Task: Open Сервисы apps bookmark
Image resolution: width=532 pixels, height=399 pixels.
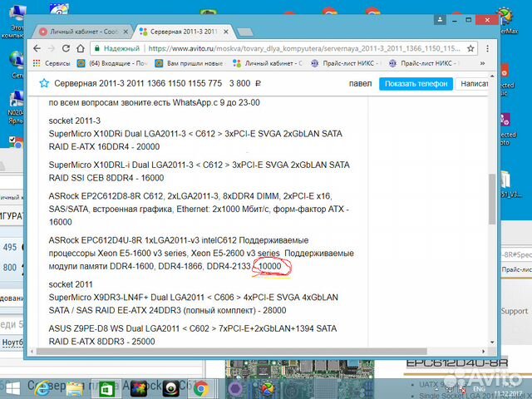Action: click(x=52, y=63)
